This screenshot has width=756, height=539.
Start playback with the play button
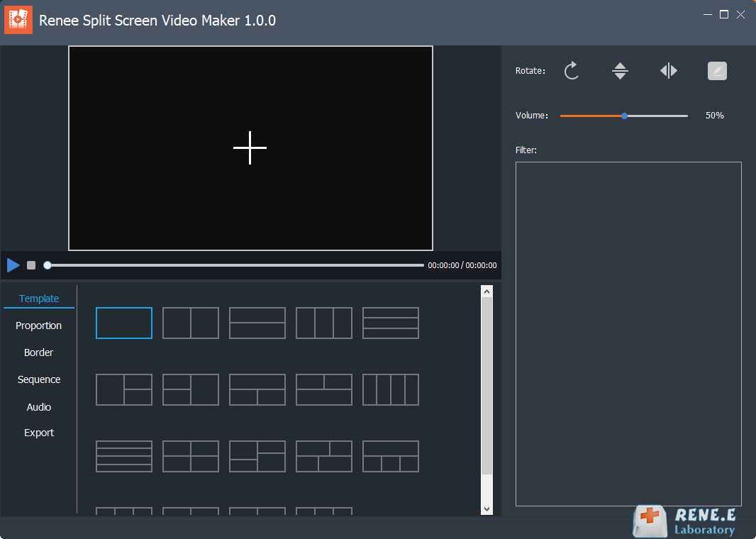click(13, 265)
